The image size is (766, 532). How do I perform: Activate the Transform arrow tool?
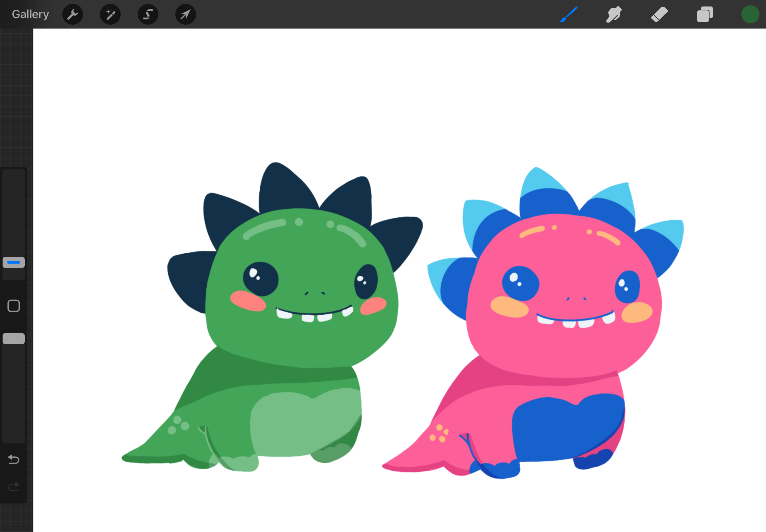[x=186, y=14]
